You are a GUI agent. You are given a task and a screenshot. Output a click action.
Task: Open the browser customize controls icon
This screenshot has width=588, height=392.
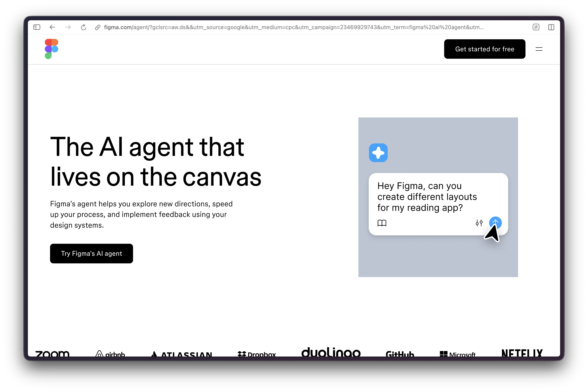(x=536, y=27)
